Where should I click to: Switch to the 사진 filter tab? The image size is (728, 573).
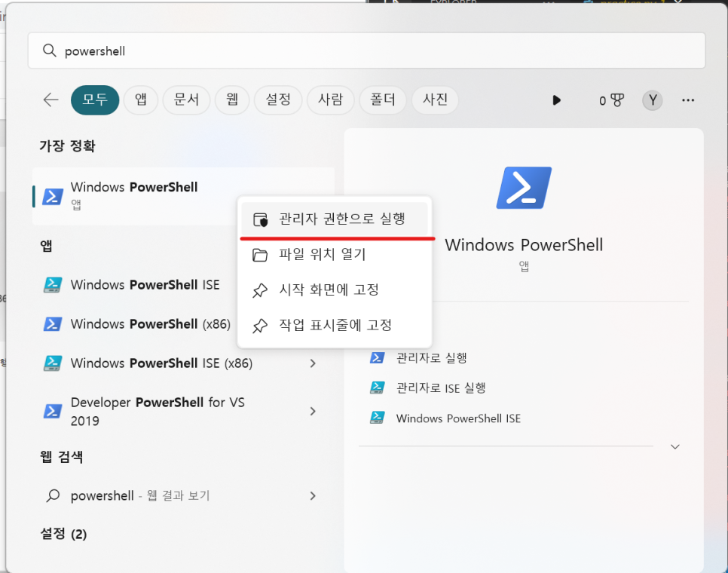pyautogui.click(x=435, y=100)
